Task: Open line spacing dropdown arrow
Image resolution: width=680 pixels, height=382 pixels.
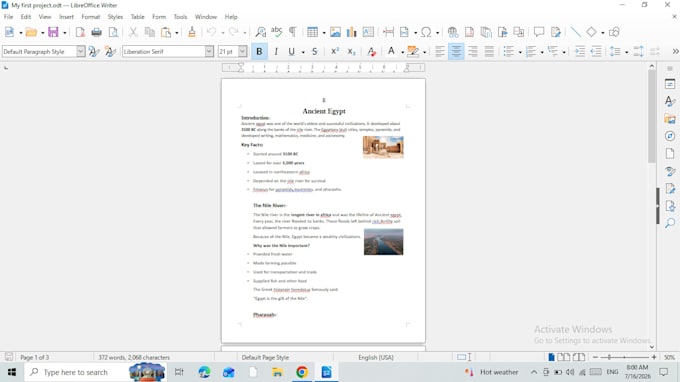Action: click(x=627, y=52)
